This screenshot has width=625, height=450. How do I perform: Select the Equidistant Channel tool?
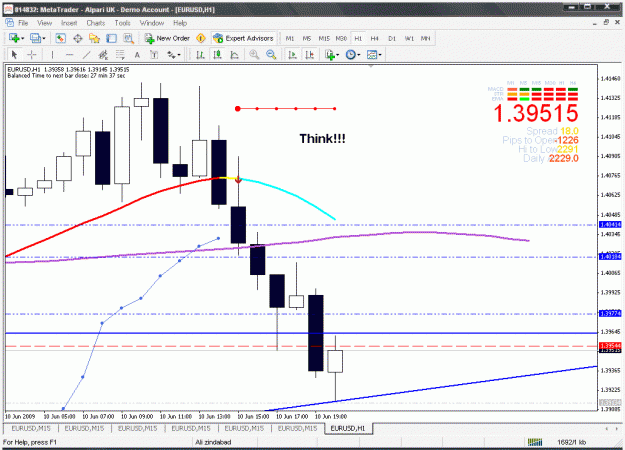coord(103,55)
